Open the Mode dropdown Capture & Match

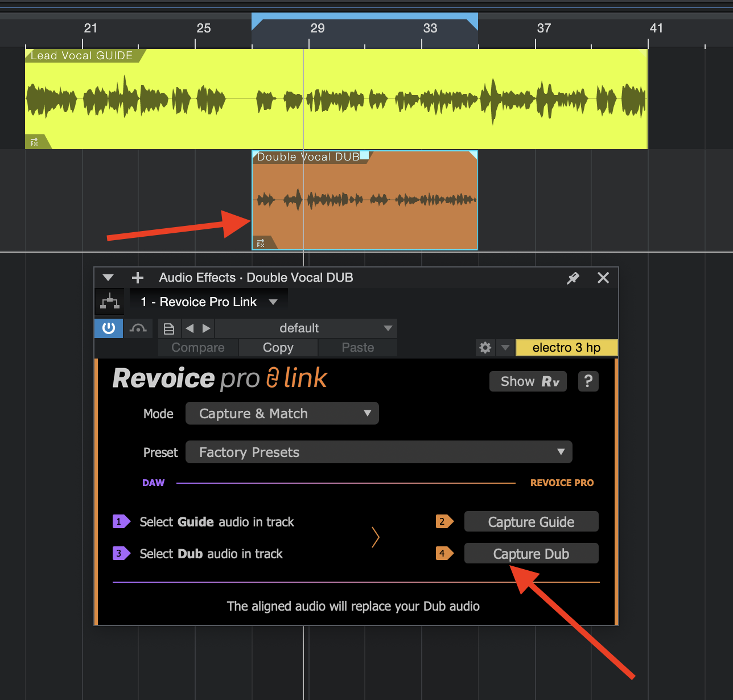point(282,414)
